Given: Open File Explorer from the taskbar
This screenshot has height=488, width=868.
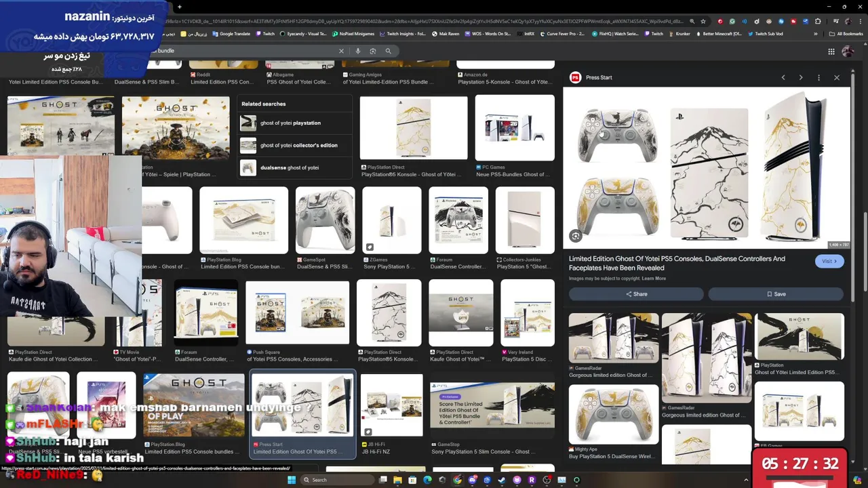Looking at the screenshot, I should point(397,480).
